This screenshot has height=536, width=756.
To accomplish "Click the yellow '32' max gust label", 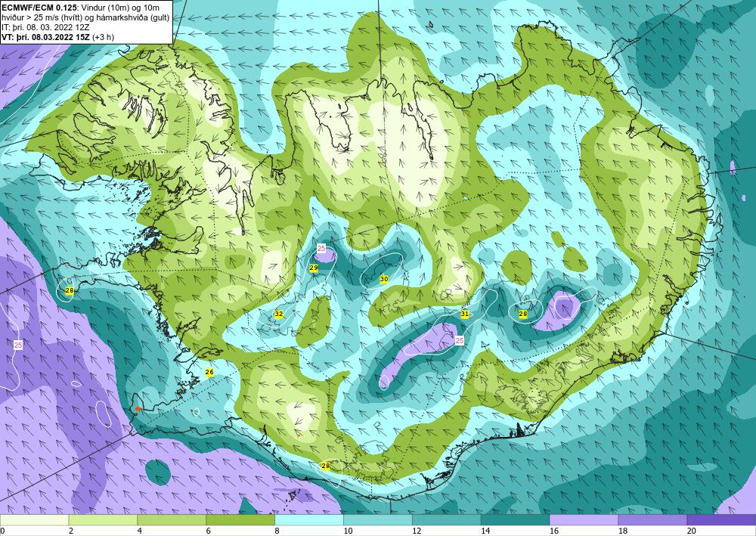I will pyautogui.click(x=279, y=314).
